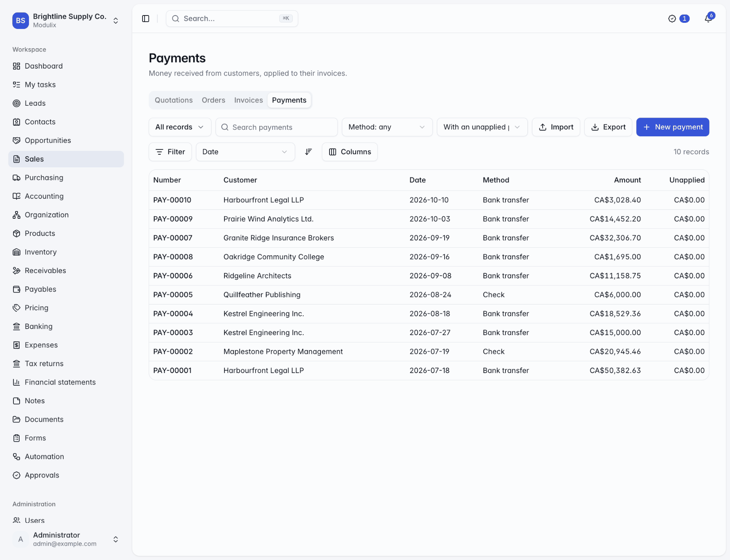The height and width of the screenshot is (560, 730).
Task: Click the Products box icon
Action: (x=16, y=233)
